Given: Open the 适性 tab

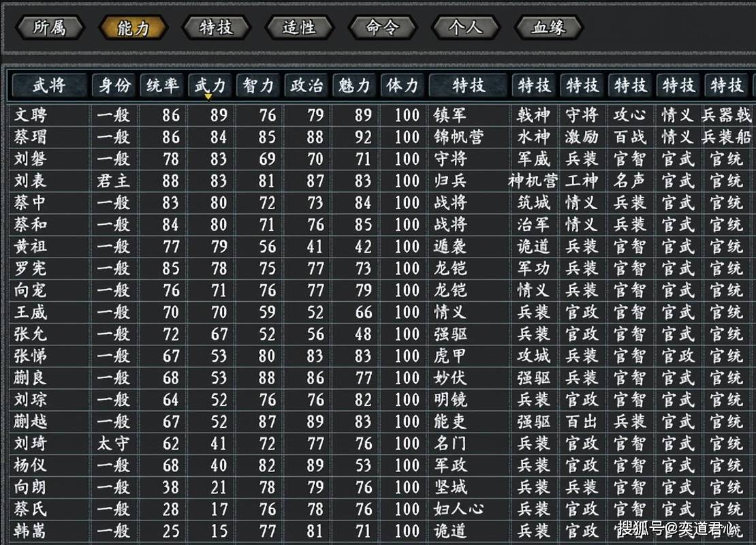Looking at the screenshot, I should 300,27.
